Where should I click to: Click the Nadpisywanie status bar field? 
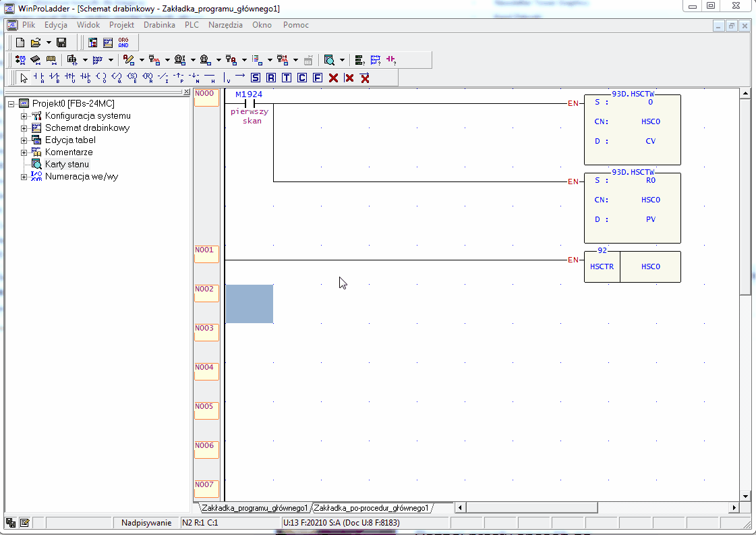click(x=146, y=522)
